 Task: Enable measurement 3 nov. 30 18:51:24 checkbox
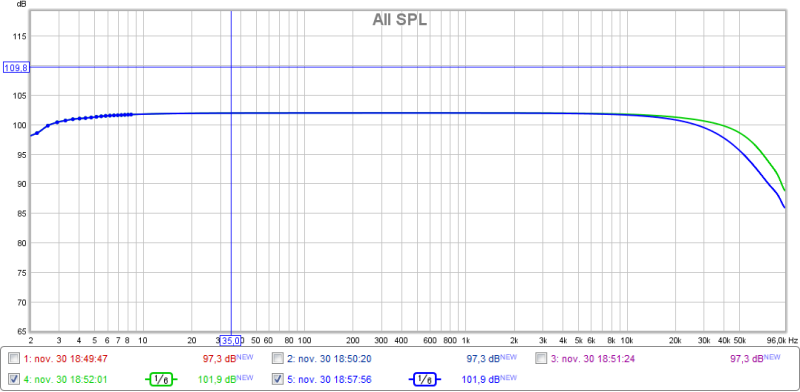pyautogui.click(x=541, y=358)
